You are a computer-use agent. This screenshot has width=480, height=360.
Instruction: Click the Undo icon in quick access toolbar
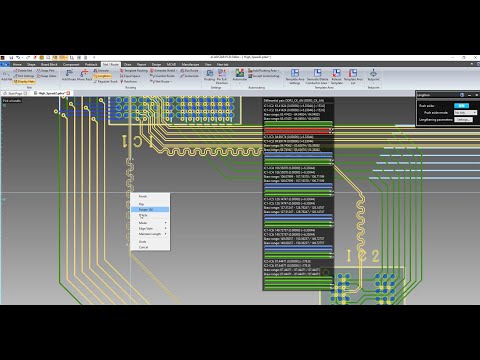coord(18,58)
